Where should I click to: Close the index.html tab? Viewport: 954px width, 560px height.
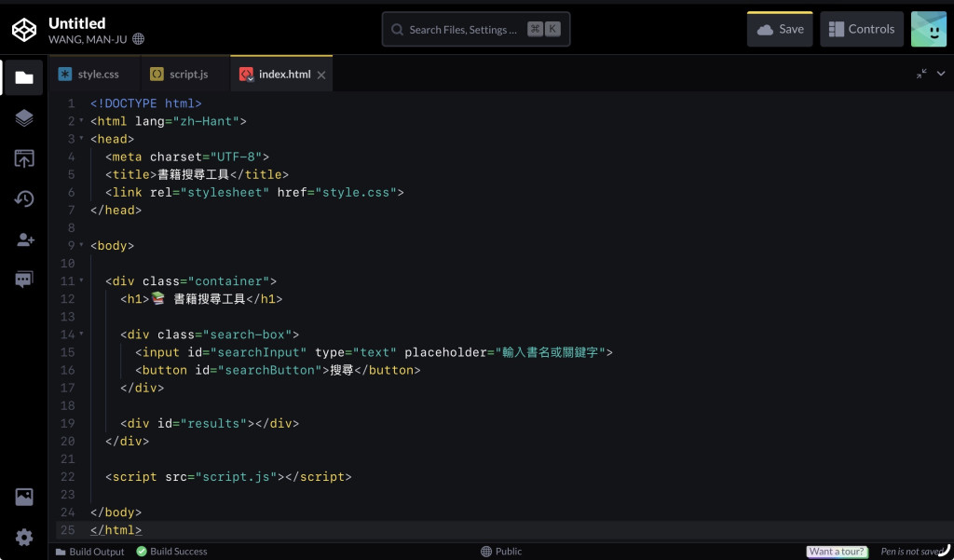[x=321, y=75]
